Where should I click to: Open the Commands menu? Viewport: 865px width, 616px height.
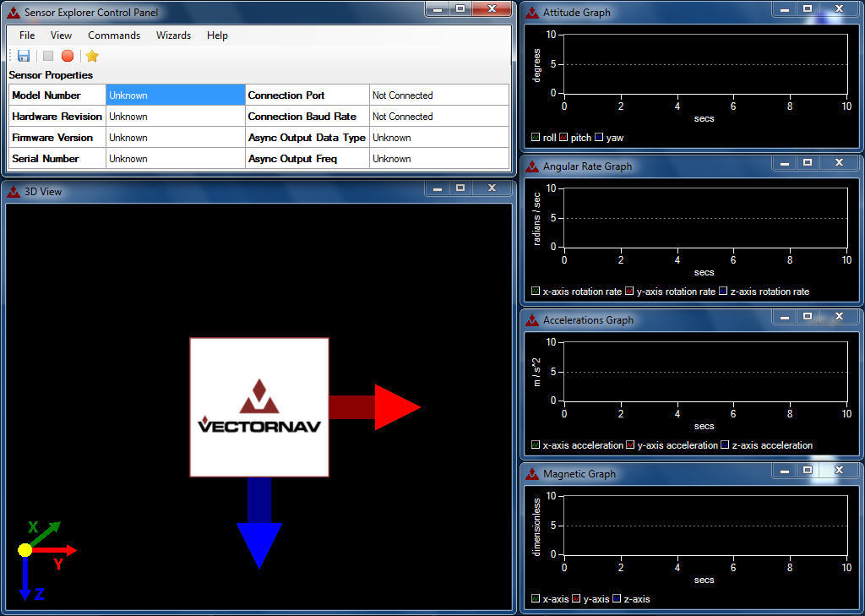[x=114, y=35]
